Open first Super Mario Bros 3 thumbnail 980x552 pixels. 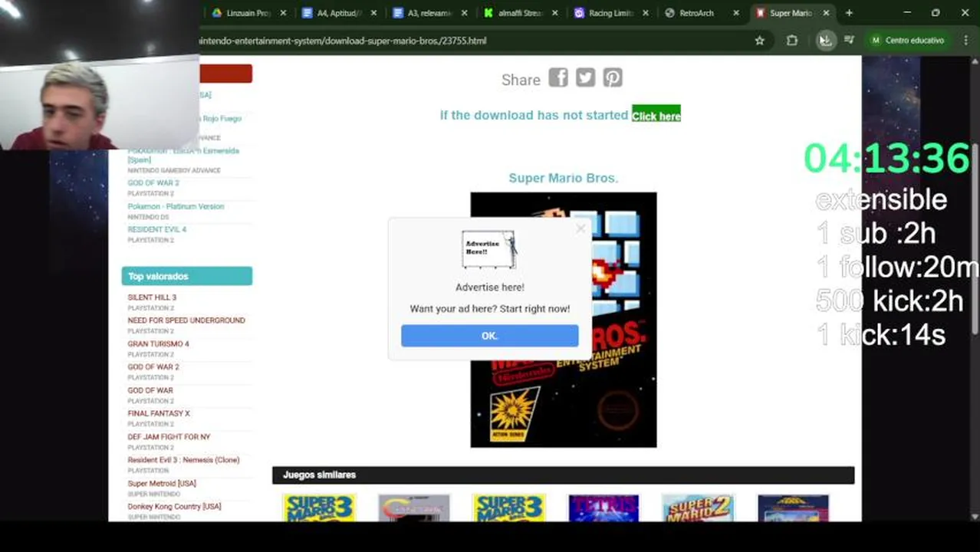pyautogui.click(x=319, y=508)
